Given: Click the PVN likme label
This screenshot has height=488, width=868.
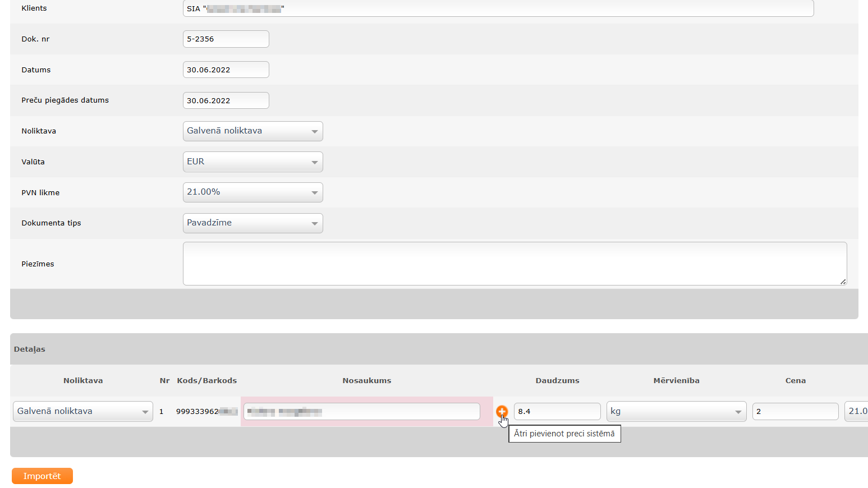Looking at the screenshot, I should tap(40, 192).
